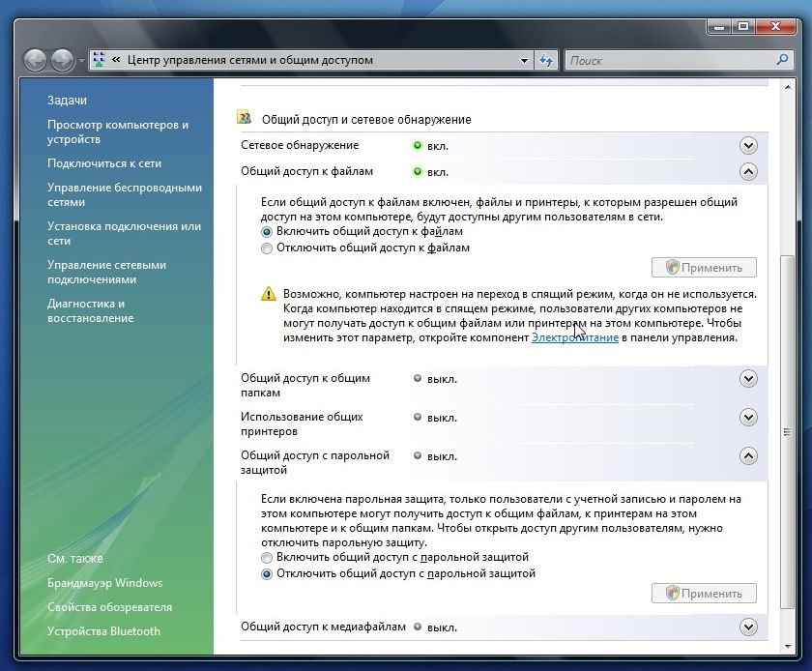The height and width of the screenshot is (671, 812).
Task: Click the sharing and discovery section icon
Action: [x=245, y=118]
